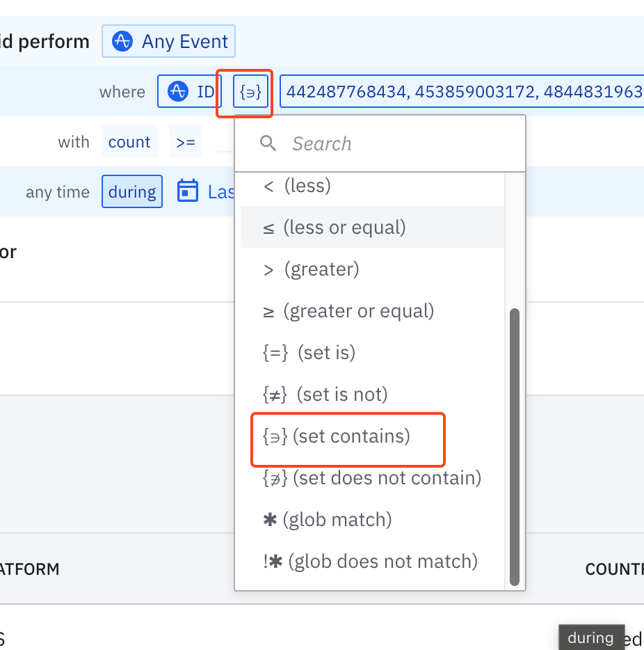
Task: Select the set is operator
Action: coord(309,353)
